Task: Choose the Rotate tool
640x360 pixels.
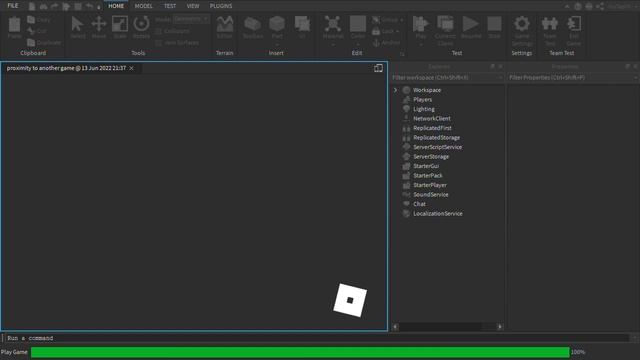Action: [x=141, y=24]
